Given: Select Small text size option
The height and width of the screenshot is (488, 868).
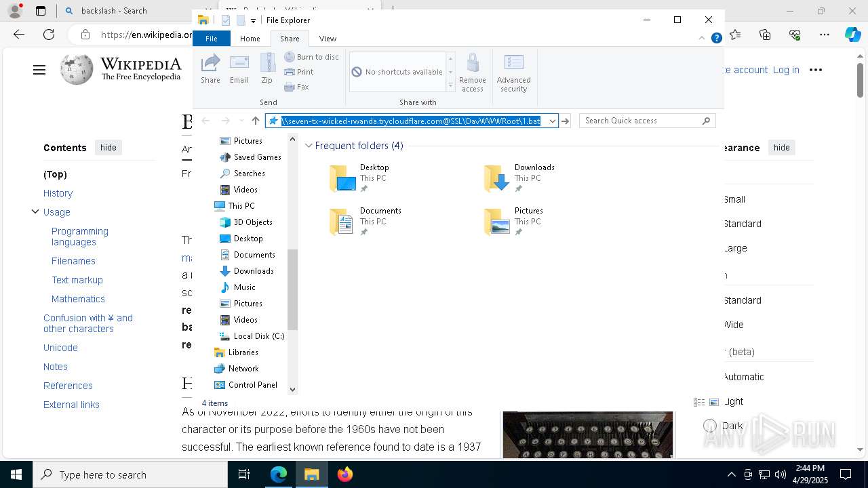Looking at the screenshot, I should (x=734, y=199).
